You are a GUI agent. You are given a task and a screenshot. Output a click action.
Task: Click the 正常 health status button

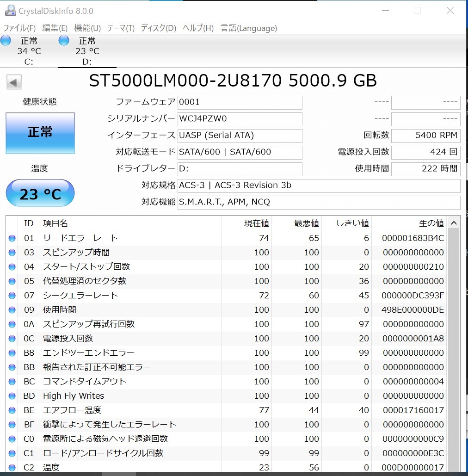(x=40, y=133)
